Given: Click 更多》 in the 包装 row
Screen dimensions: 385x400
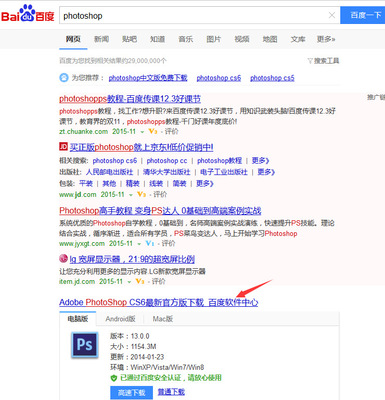Looking at the screenshot, I should click(205, 183).
